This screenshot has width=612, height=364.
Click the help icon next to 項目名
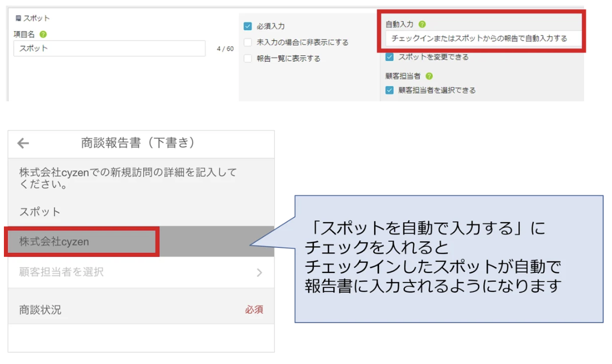tap(44, 34)
